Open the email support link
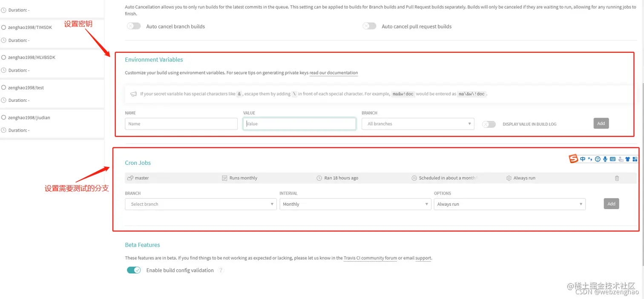644x299 pixels. point(423,258)
